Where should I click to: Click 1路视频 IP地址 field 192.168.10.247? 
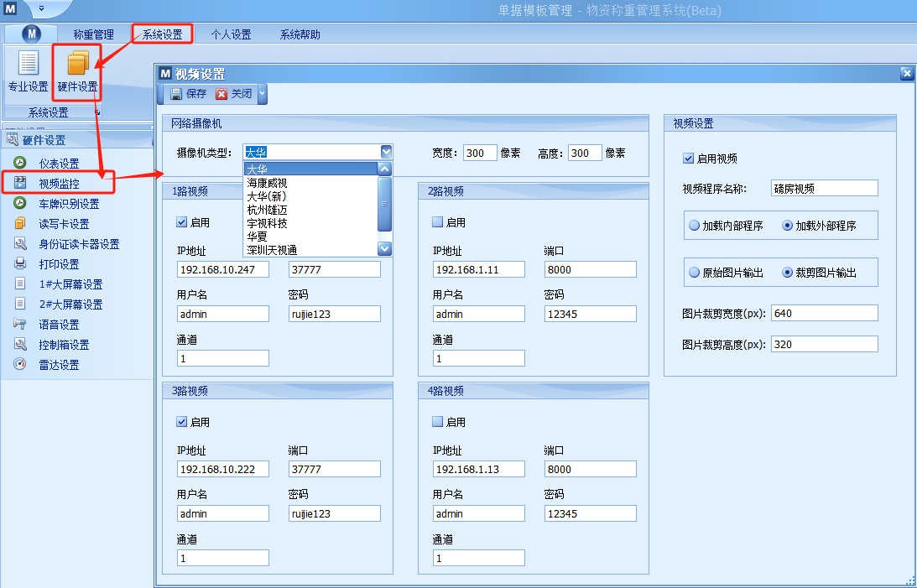point(223,269)
